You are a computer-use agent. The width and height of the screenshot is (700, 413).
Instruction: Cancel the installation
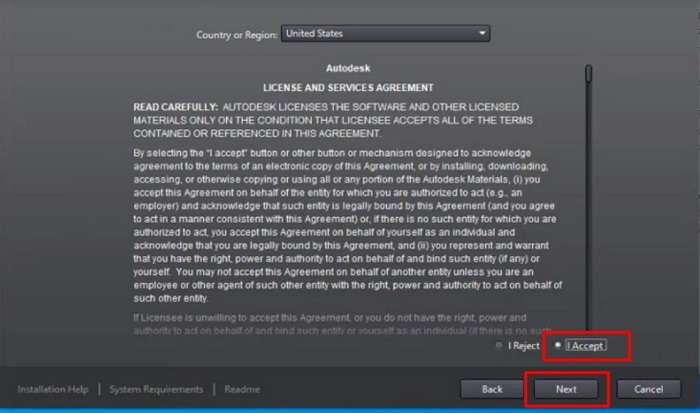tap(649, 389)
